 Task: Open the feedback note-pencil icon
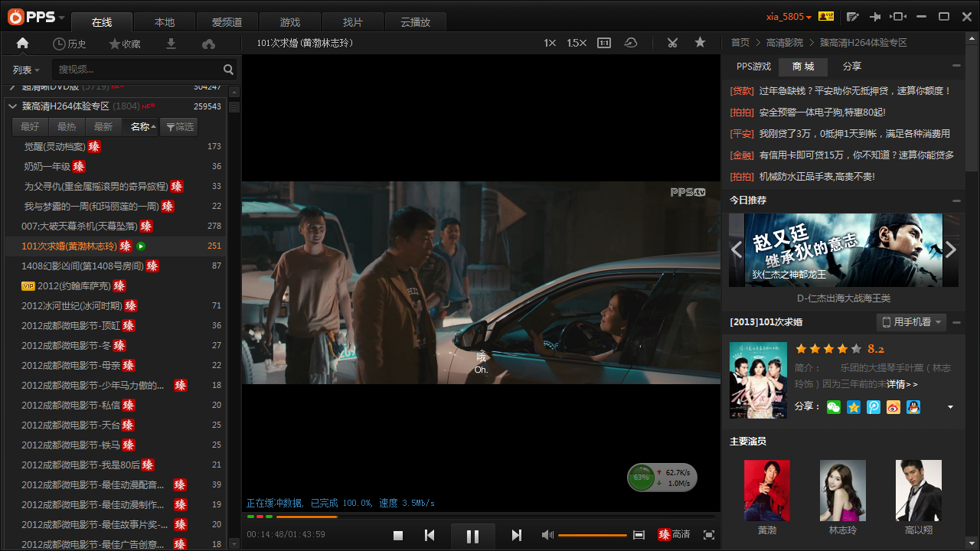pos(853,16)
